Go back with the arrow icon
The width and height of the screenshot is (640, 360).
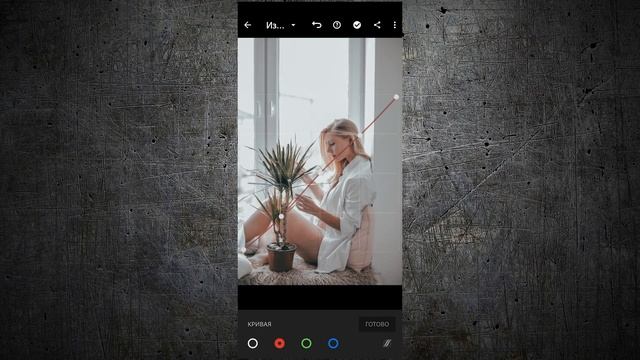pos(248,25)
